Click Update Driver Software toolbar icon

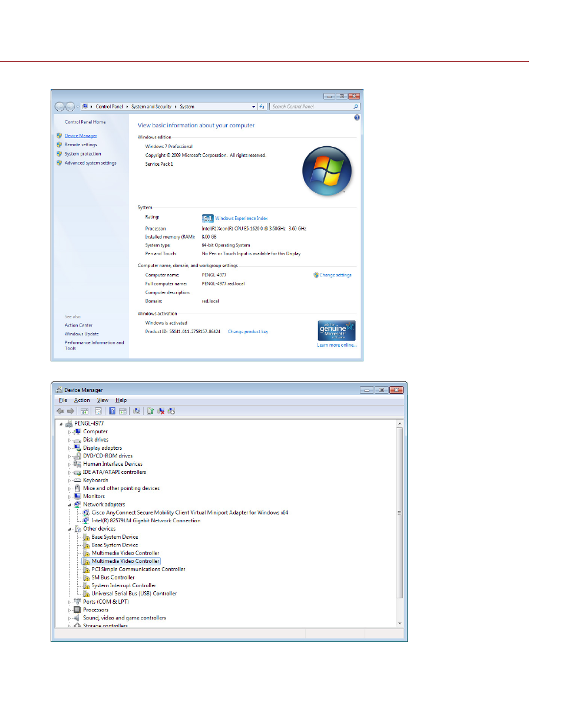(x=151, y=411)
